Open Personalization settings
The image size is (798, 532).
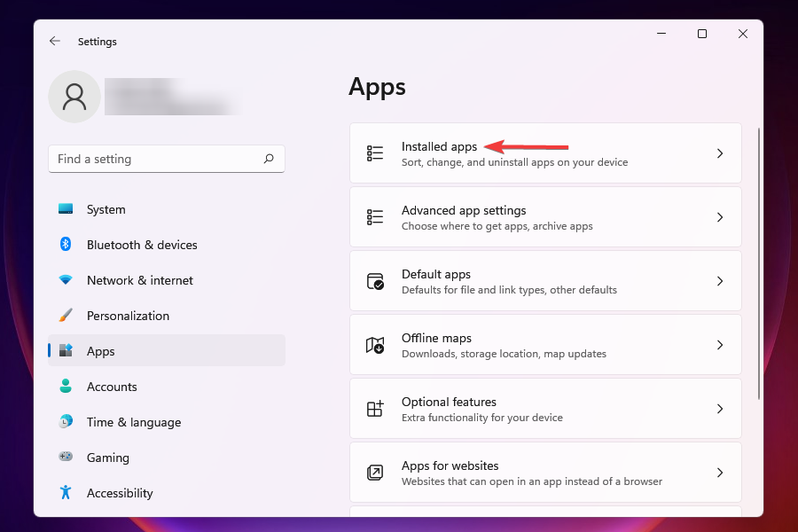tap(167, 316)
